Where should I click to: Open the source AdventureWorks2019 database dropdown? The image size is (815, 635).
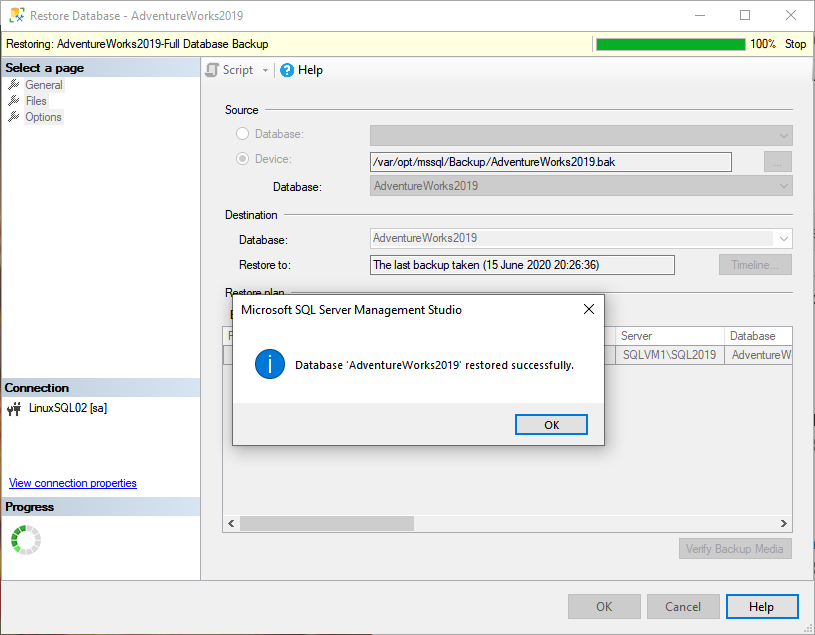point(581,186)
